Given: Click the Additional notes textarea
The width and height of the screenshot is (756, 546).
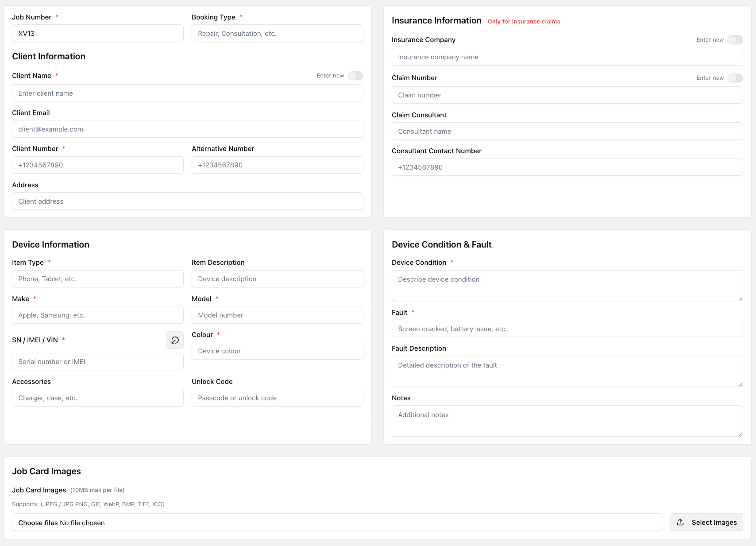Looking at the screenshot, I should (567, 421).
